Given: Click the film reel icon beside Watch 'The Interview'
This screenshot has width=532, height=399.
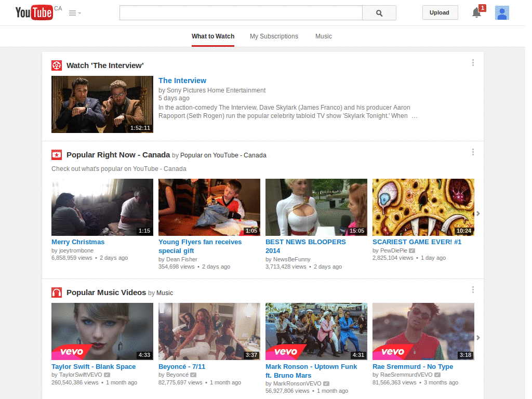Looking at the screenshot, I should pyautogui.click(x=57, y=65).
